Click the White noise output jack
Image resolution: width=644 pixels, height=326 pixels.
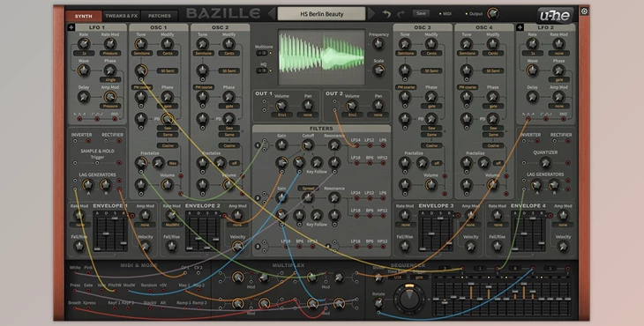75,272
